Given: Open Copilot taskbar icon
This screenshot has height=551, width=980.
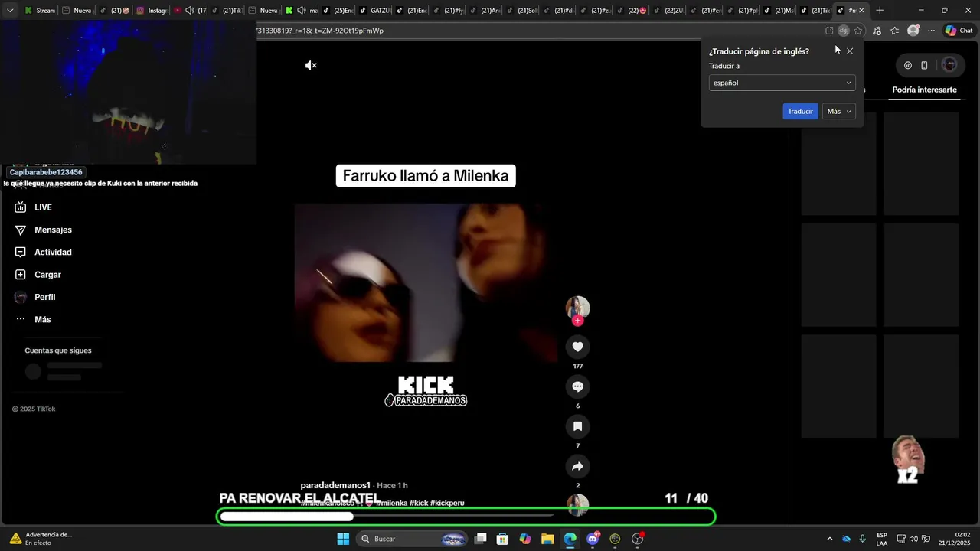Looking at the screenshot, I should (525, 539).
